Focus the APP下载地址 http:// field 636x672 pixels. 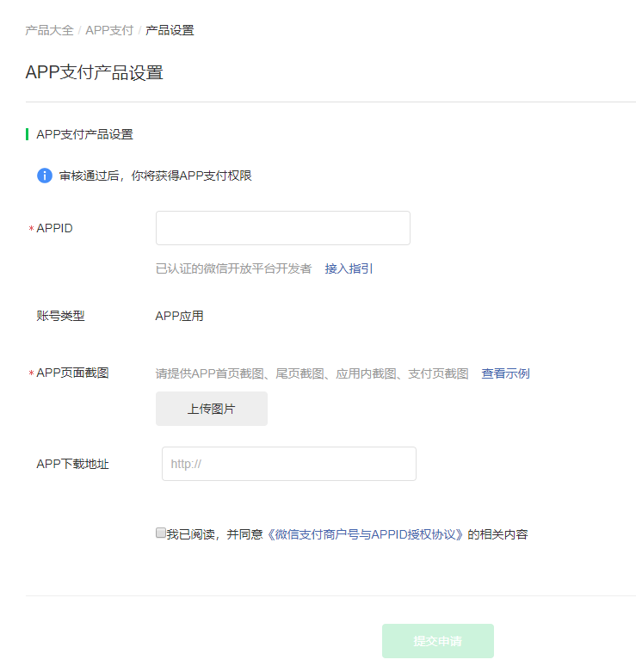tap(289, 464)
